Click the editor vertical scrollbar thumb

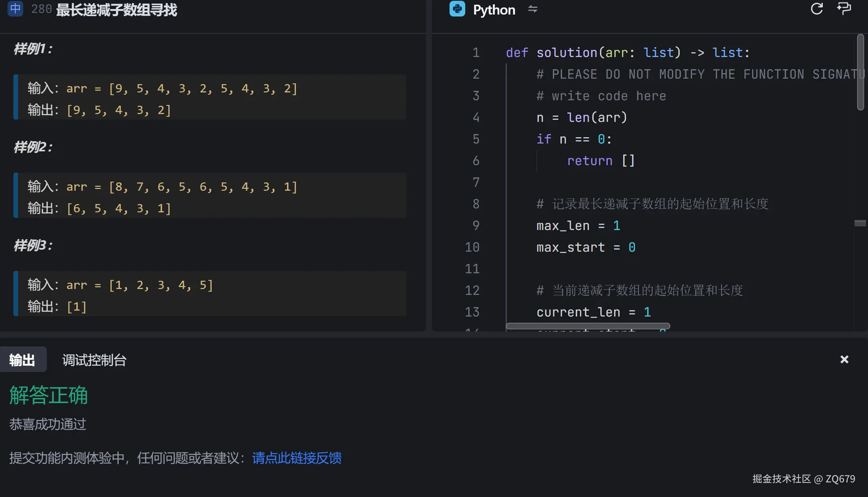[x=860, y=72]
